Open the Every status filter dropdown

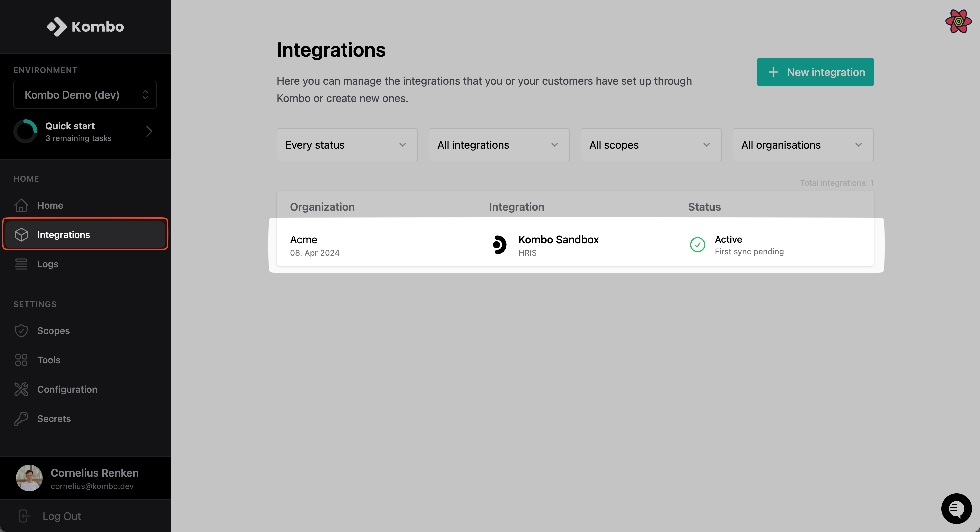tap(347, 145)
